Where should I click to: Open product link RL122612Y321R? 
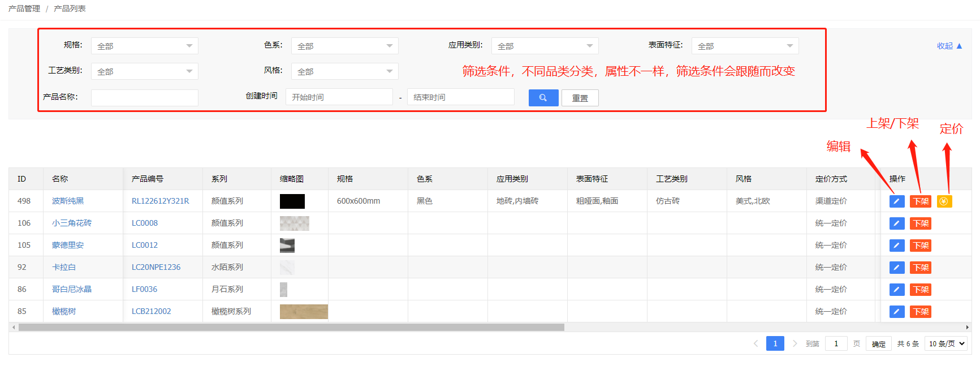(160, 201)
